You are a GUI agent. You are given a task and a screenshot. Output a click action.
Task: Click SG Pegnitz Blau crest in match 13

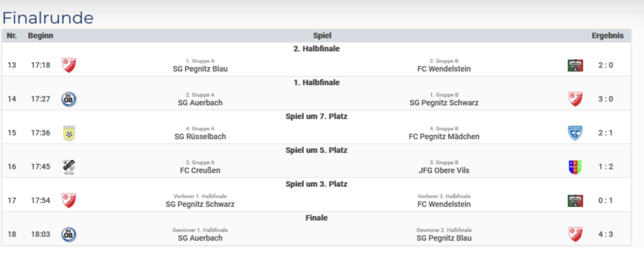point(69,65)
